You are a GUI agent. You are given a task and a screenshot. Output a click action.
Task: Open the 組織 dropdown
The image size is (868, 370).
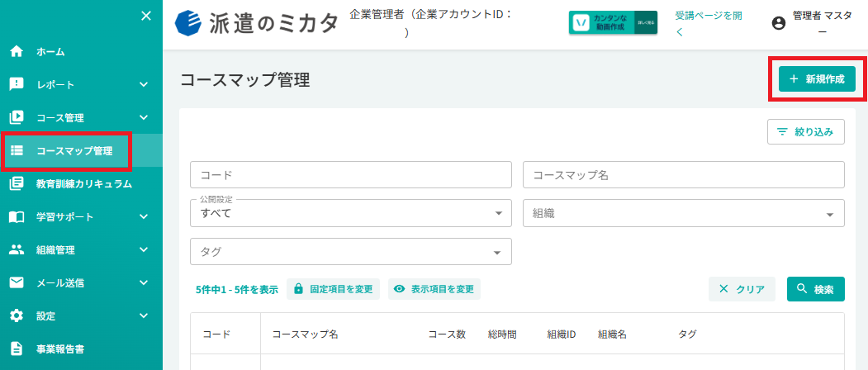tap(684, 213)
